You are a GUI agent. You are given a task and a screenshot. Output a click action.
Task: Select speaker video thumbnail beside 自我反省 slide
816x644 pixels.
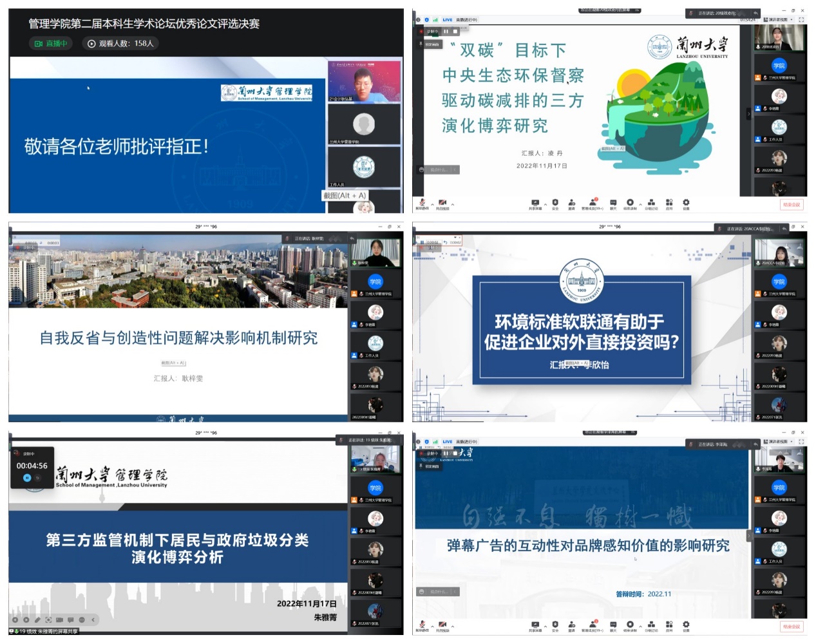click(375, 252)
